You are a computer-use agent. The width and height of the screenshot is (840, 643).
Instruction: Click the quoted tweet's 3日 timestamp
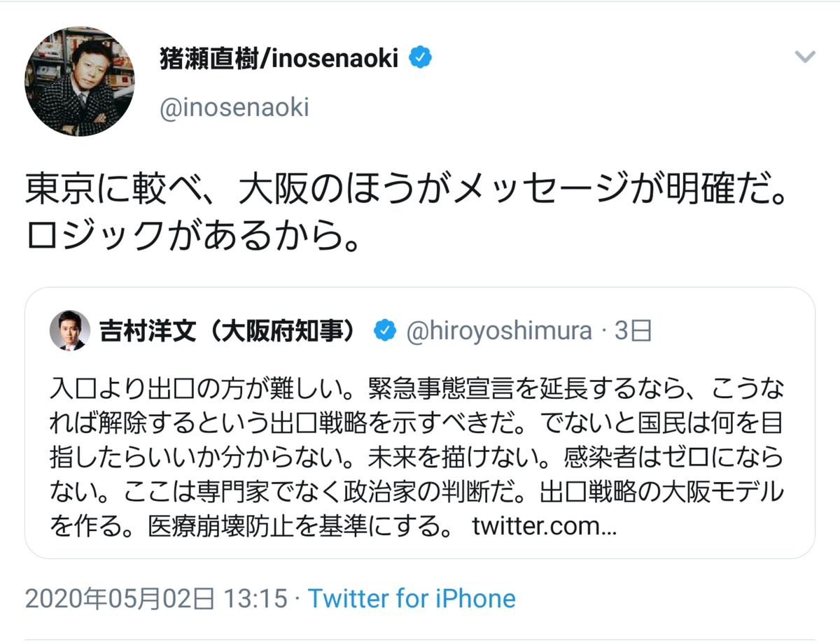point(633,330)
